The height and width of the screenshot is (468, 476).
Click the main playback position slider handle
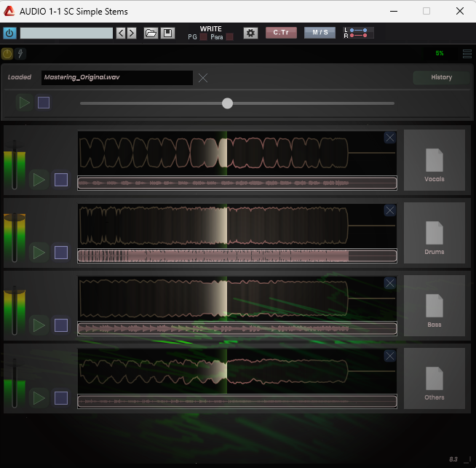227,103
